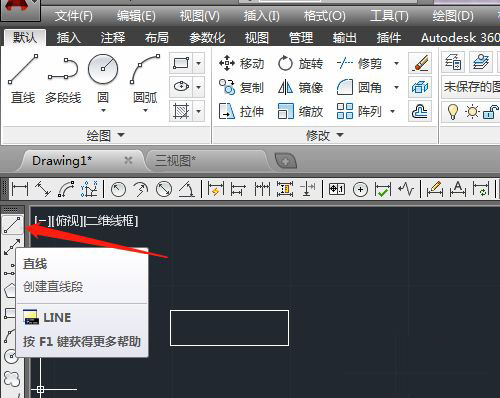
Task: Click the Center Mark icon
Action: [360, 189]
